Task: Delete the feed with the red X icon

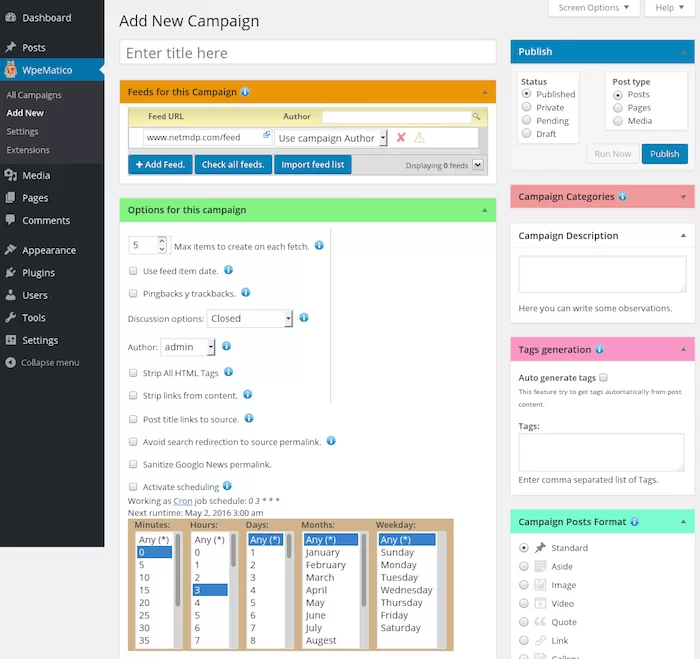Action: point(401,138)
